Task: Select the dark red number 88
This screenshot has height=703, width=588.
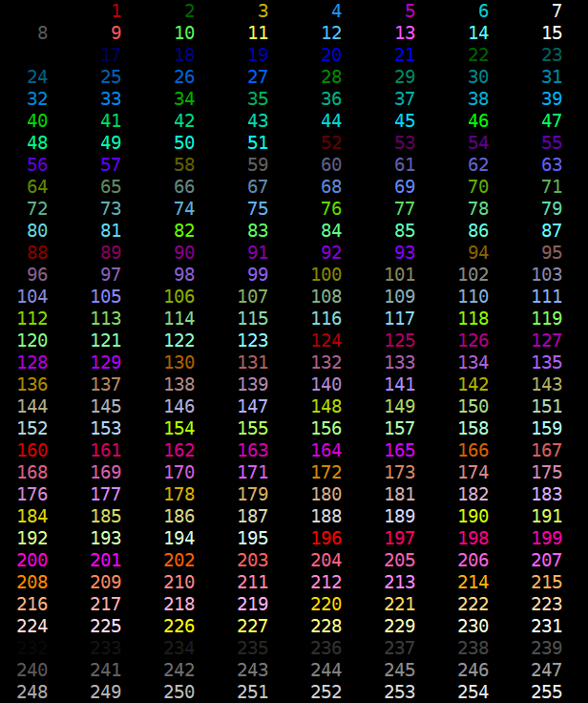Action: coord(37,252)
